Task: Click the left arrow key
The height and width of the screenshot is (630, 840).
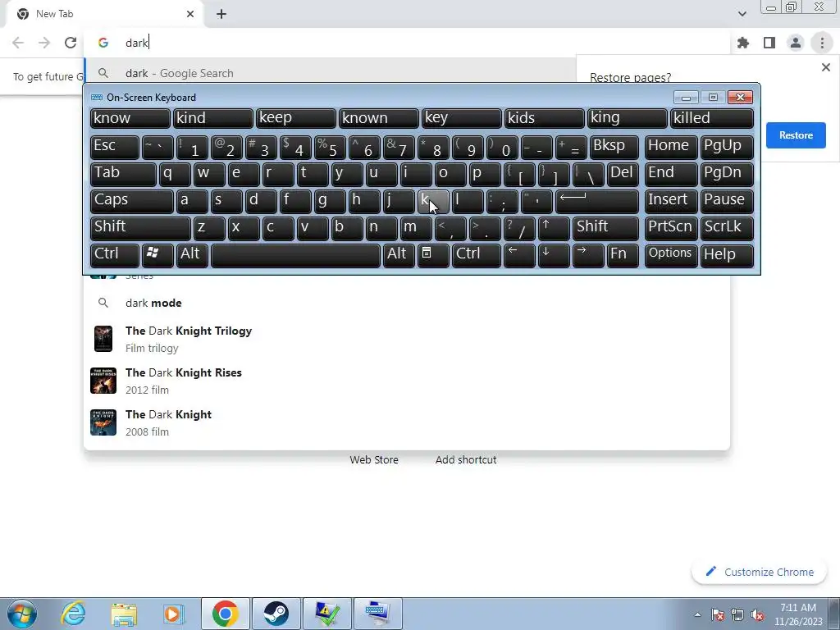Action: [519, 256]
